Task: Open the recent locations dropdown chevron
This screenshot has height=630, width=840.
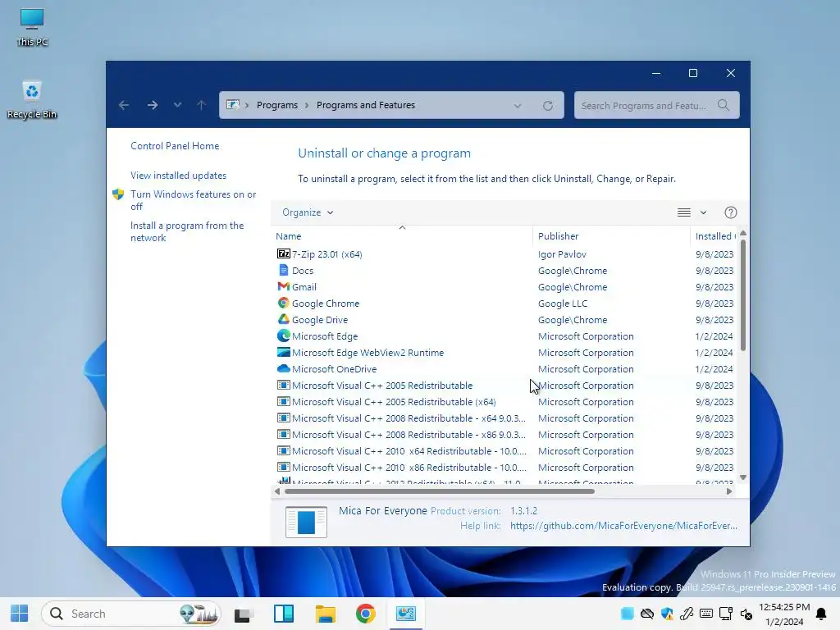Action: pos(177,105)
